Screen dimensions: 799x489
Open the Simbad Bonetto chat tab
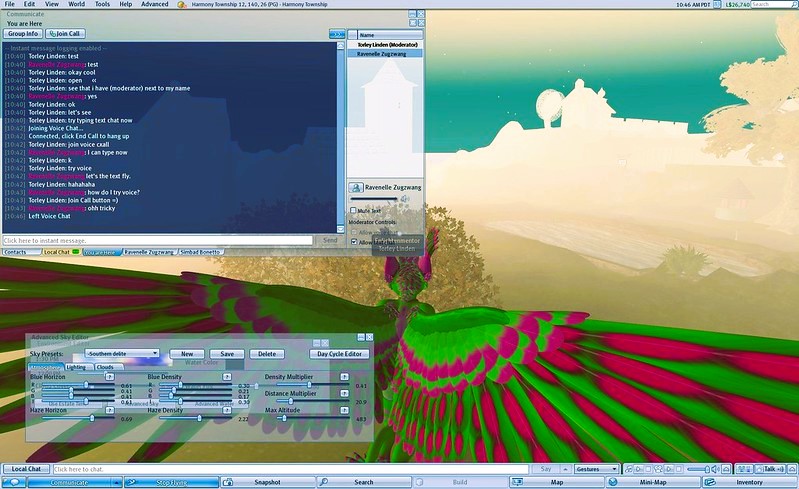click(200, 252)
